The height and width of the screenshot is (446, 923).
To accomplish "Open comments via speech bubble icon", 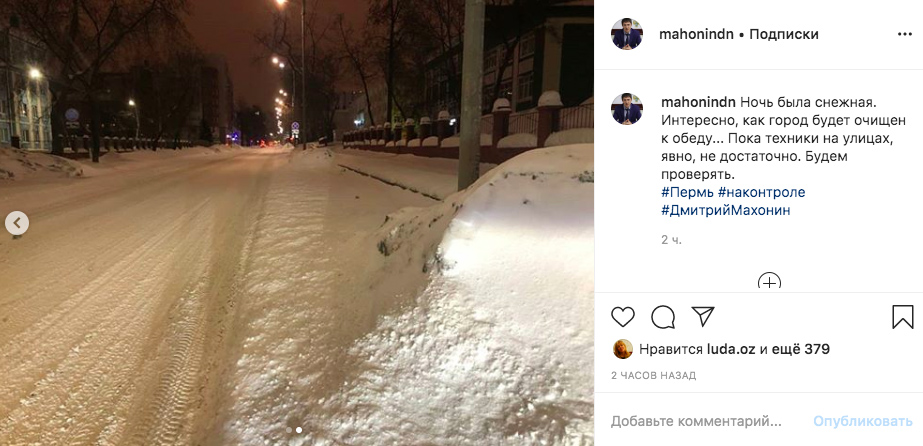I will [663, 317].
